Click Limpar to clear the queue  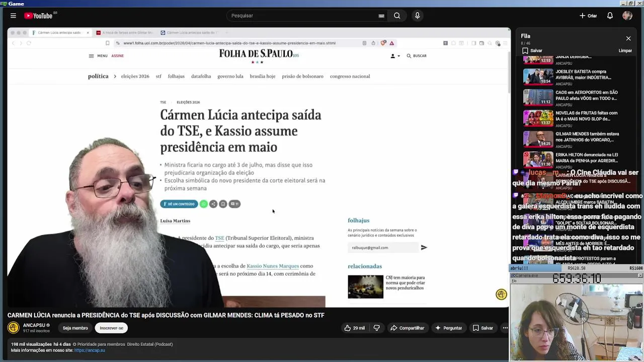pyautogui.click(x=625, y=51)
